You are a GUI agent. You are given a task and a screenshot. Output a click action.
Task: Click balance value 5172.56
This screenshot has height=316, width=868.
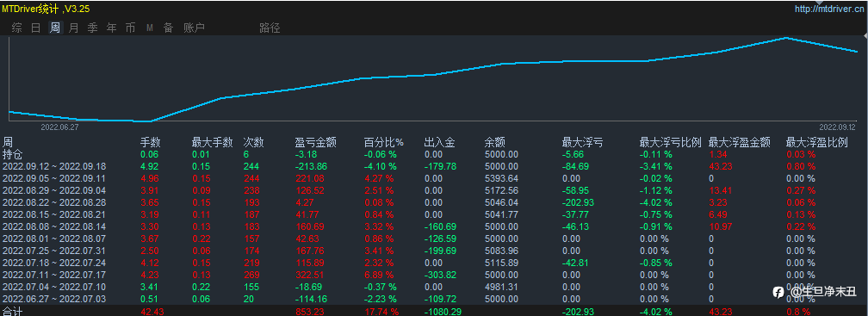click(501, 190)
